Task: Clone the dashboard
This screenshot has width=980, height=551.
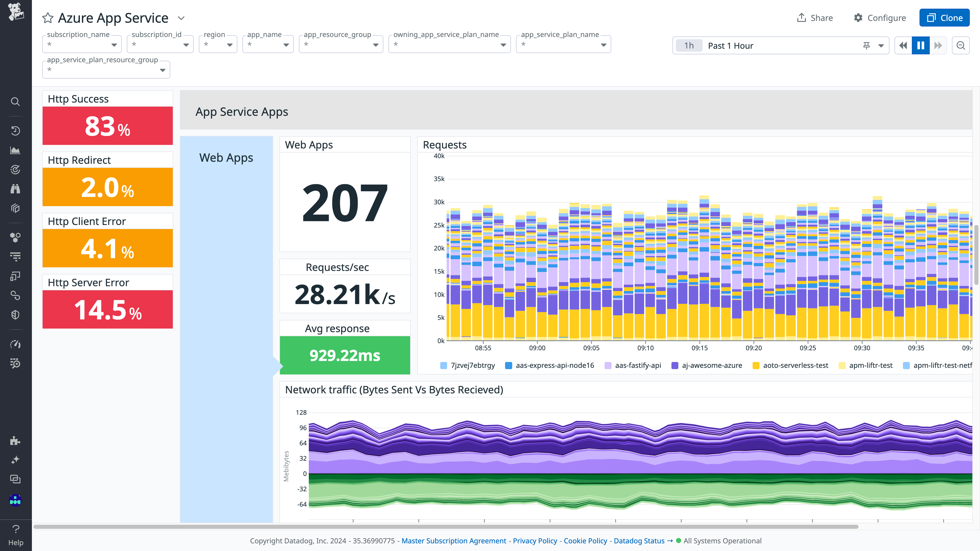Action: [x=944, y=18]
